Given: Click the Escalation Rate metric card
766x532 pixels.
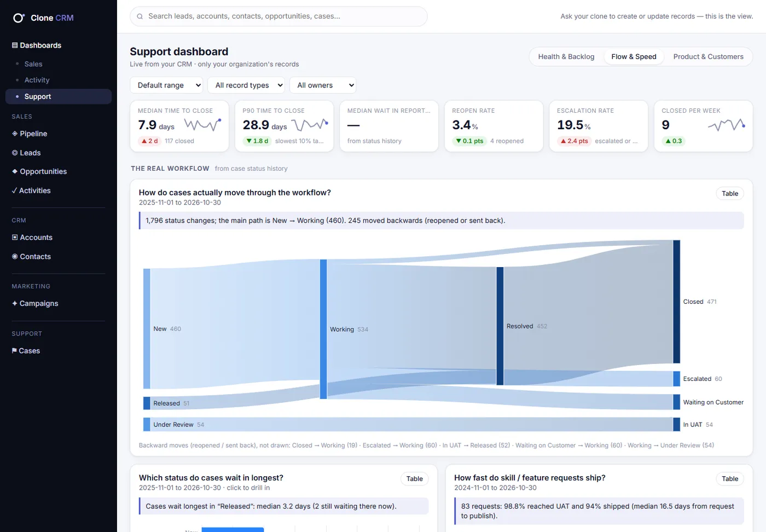Looking at the screenshot, I should (x=599, y=126).
